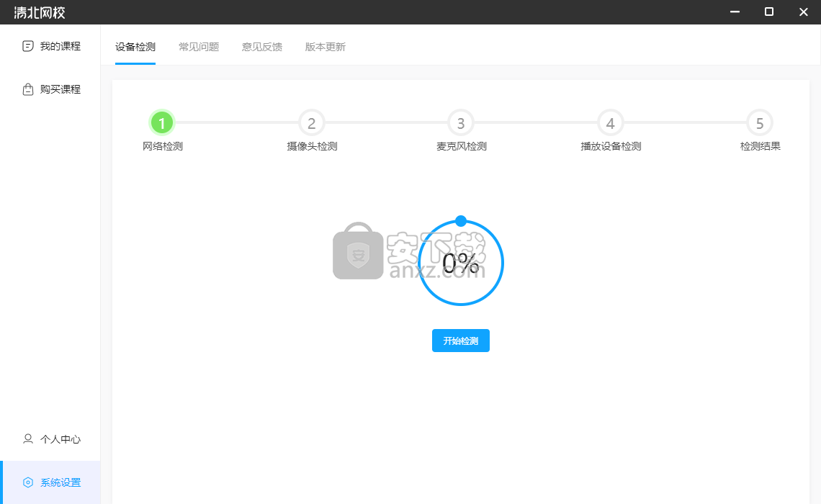Click the 我的课程 document icon
This screenshot has width=821, height=504.
(x=28, y=46)
